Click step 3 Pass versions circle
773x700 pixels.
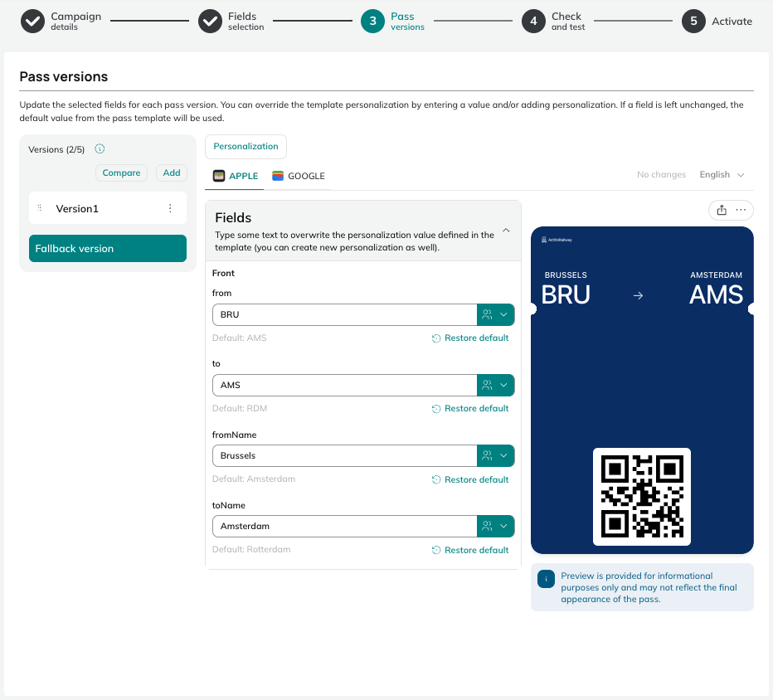(372, 22)
